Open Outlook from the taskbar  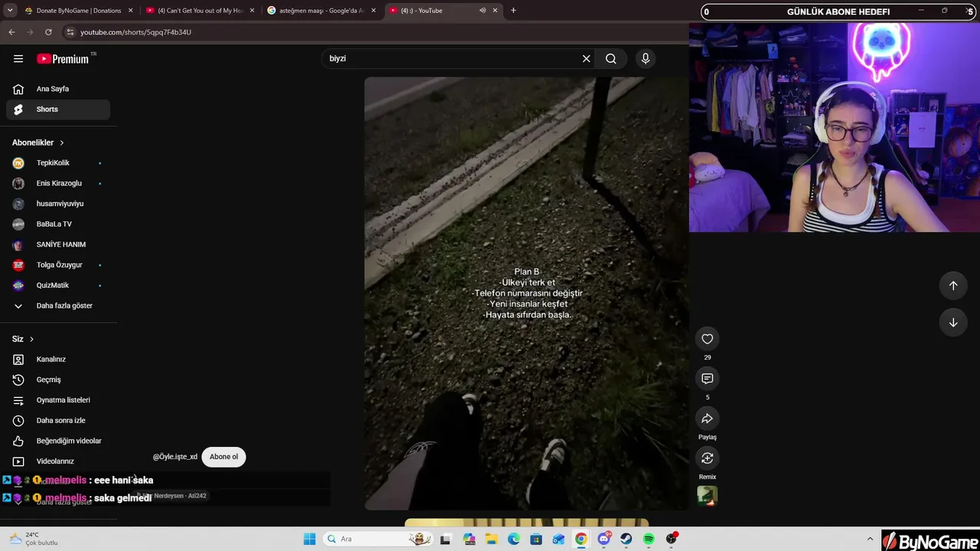[x=559, y=539]
